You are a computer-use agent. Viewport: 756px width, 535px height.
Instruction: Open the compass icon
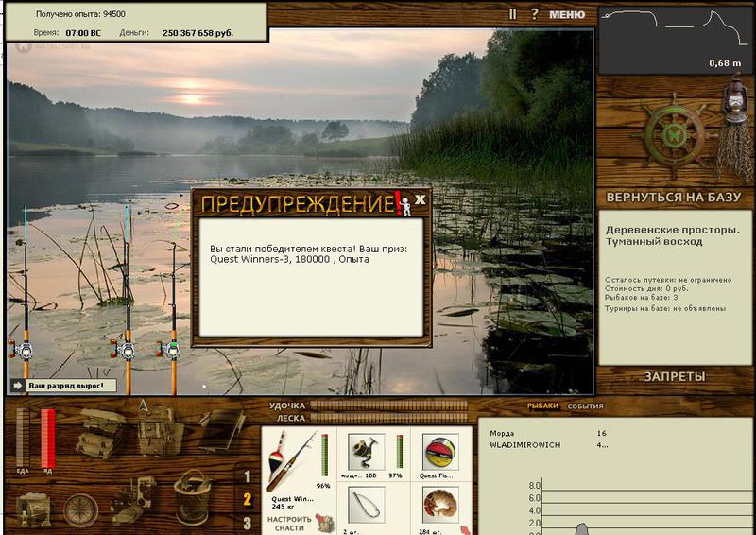coord(80,509)
